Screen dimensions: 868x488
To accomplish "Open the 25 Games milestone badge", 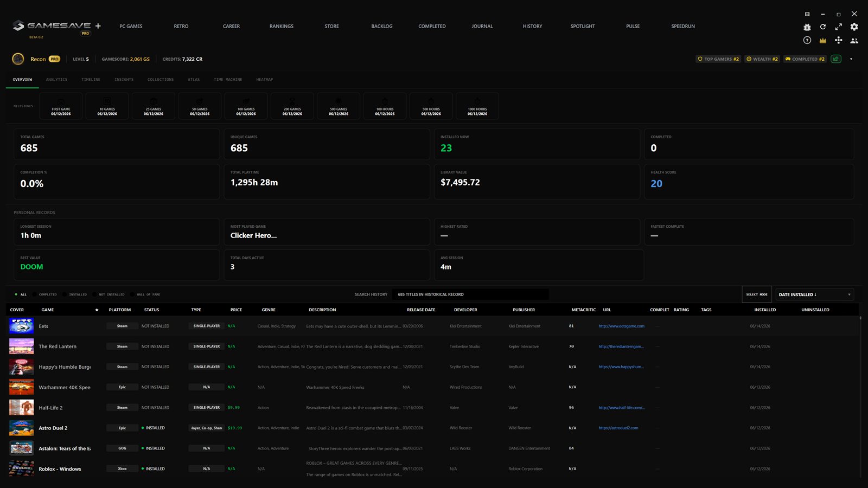I will pyautogui.click(x=154, y=106).
